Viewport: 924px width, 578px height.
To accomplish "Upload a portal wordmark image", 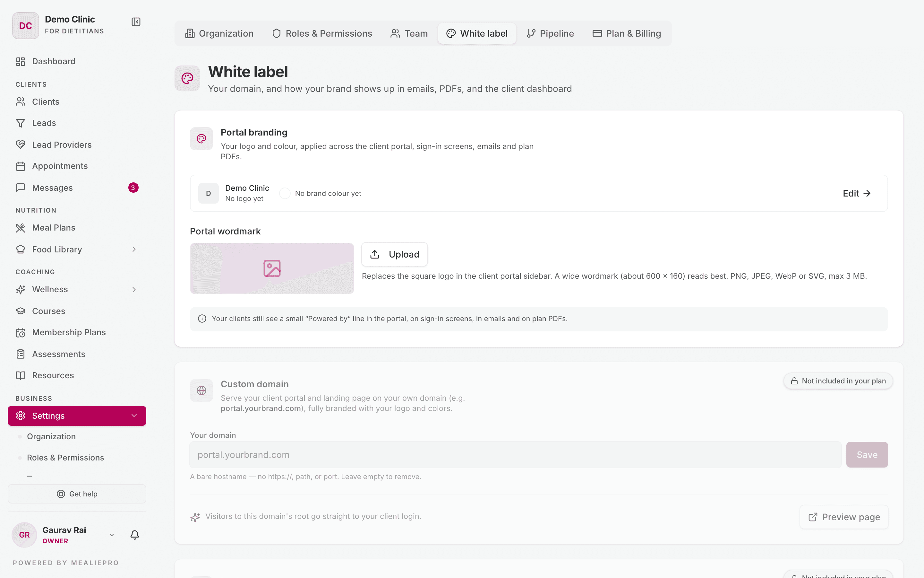I will [394, 254].
